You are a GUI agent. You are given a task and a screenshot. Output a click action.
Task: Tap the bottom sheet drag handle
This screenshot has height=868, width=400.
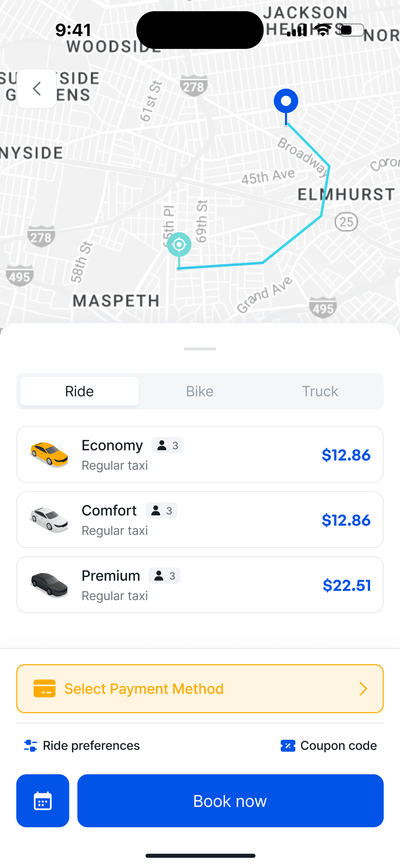(x=200, y=349)
